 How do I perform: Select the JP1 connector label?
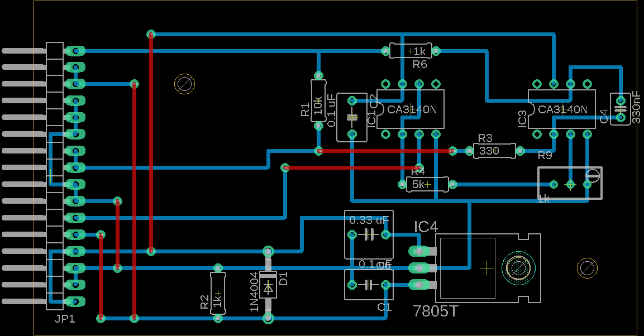coord(64,319)
